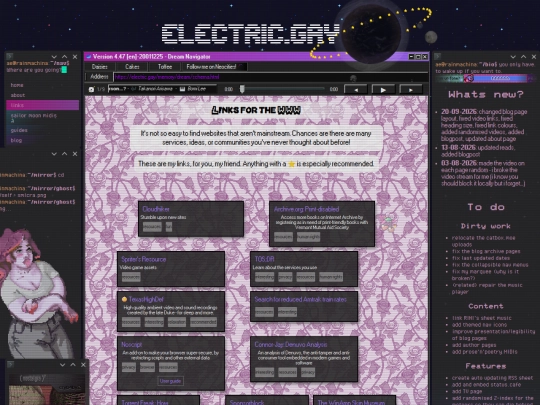
Task: Click the browser tag on the Noscript card
Action: click(x=147, y=367)
